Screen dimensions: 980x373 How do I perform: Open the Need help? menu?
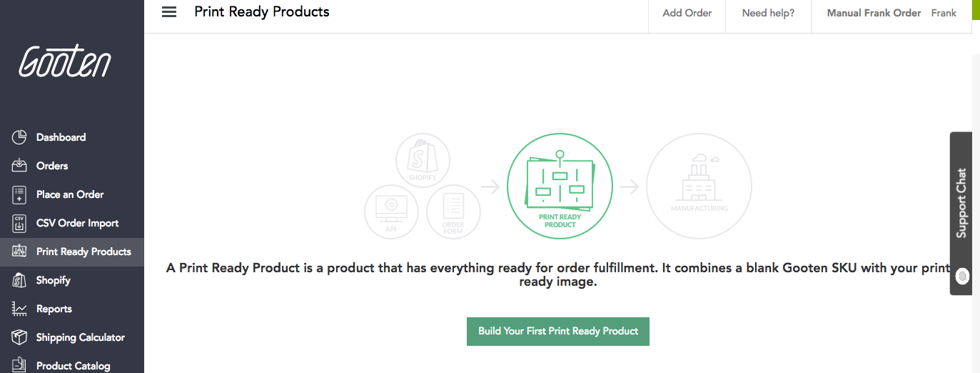(768, 13)
